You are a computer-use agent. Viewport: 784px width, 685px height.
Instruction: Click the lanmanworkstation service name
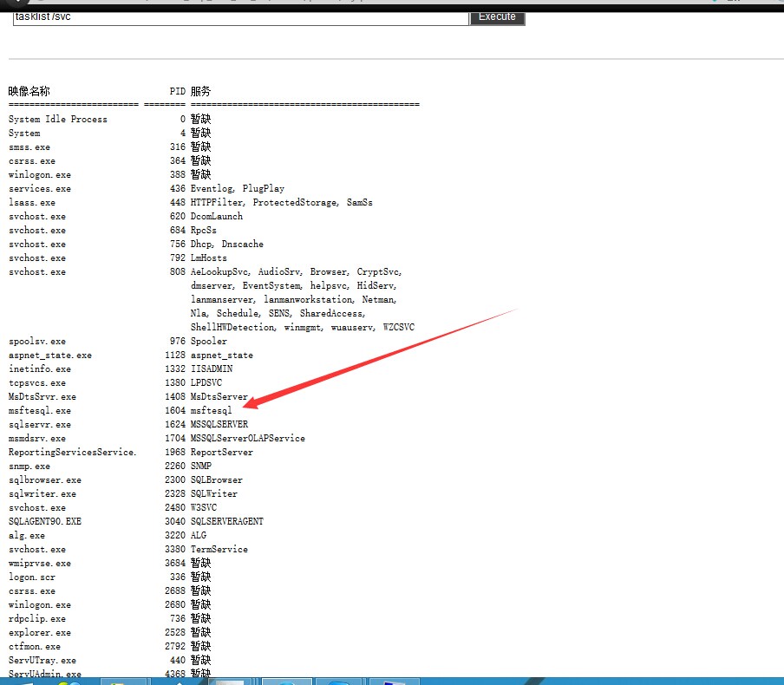click(x=308, y=299)
